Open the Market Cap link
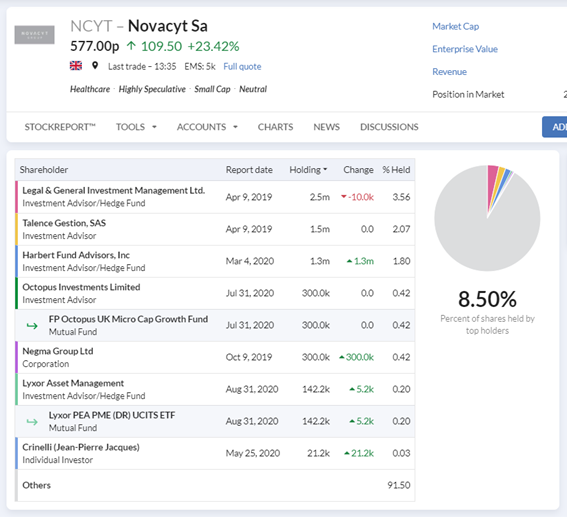The image size is (567, 517). click(455, 26)
